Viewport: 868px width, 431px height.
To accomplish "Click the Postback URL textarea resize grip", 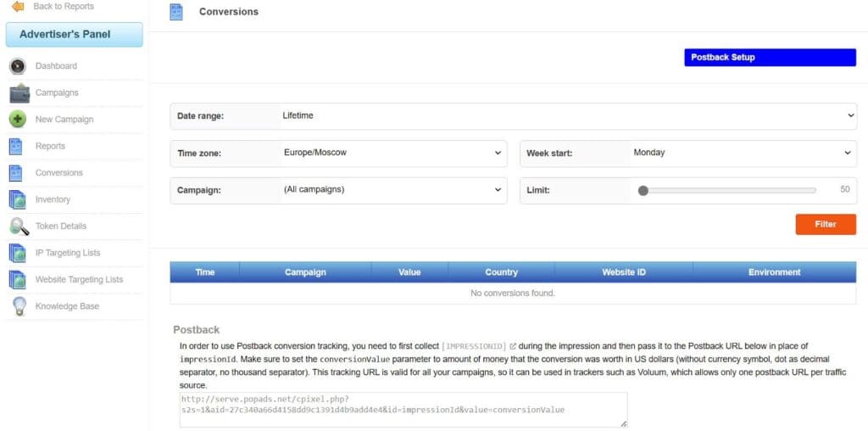I will (624, 424).
